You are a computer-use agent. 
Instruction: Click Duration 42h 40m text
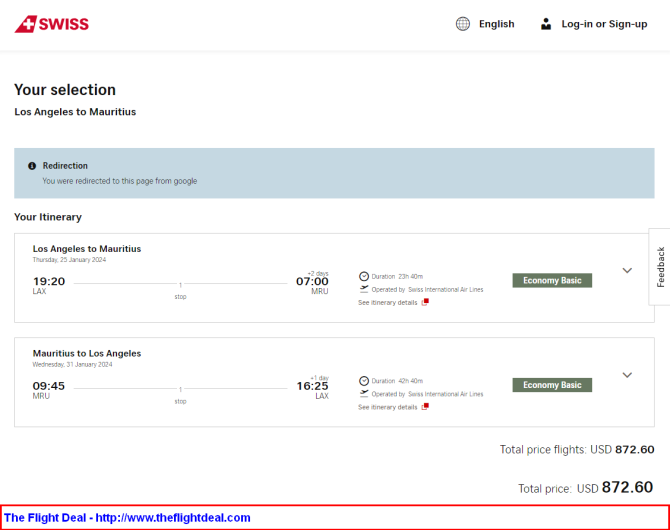[x=397, y=381]
